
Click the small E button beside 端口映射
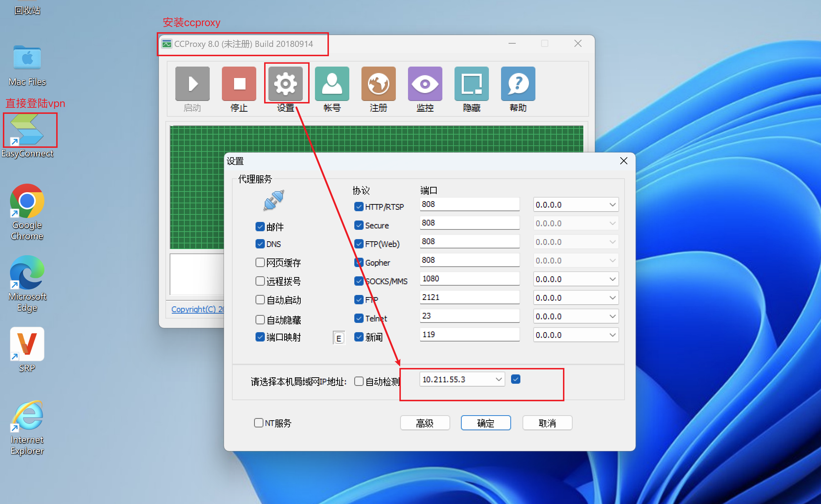(x=339, y=338)
